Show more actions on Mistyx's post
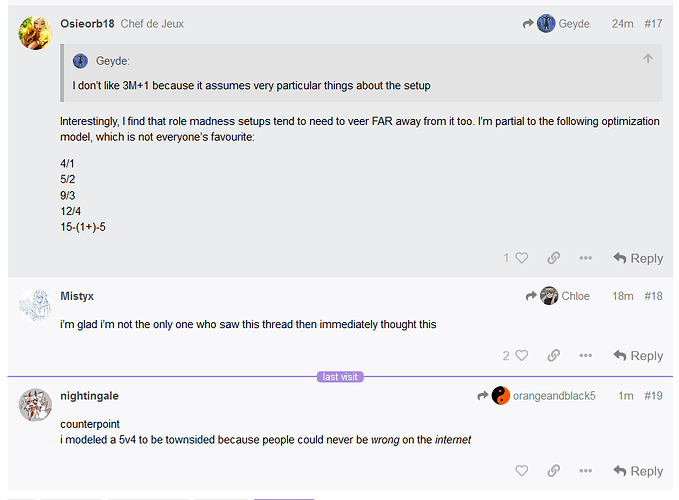 585,355
